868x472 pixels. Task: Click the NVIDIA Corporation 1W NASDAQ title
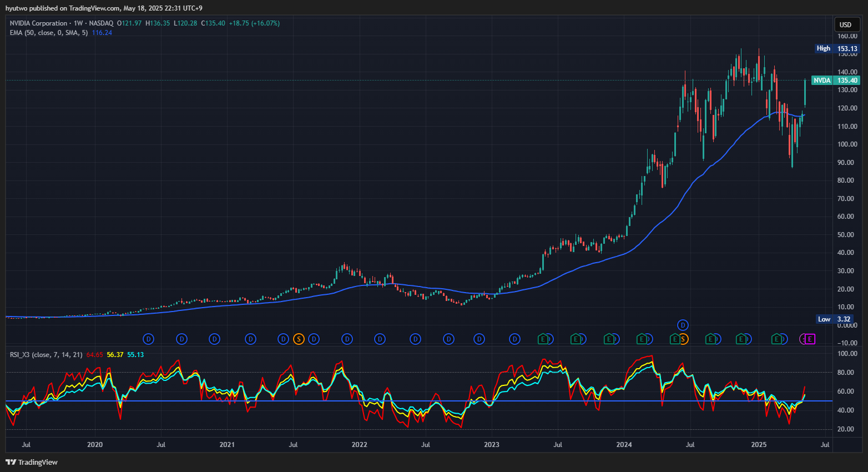[x=62, y=23]
